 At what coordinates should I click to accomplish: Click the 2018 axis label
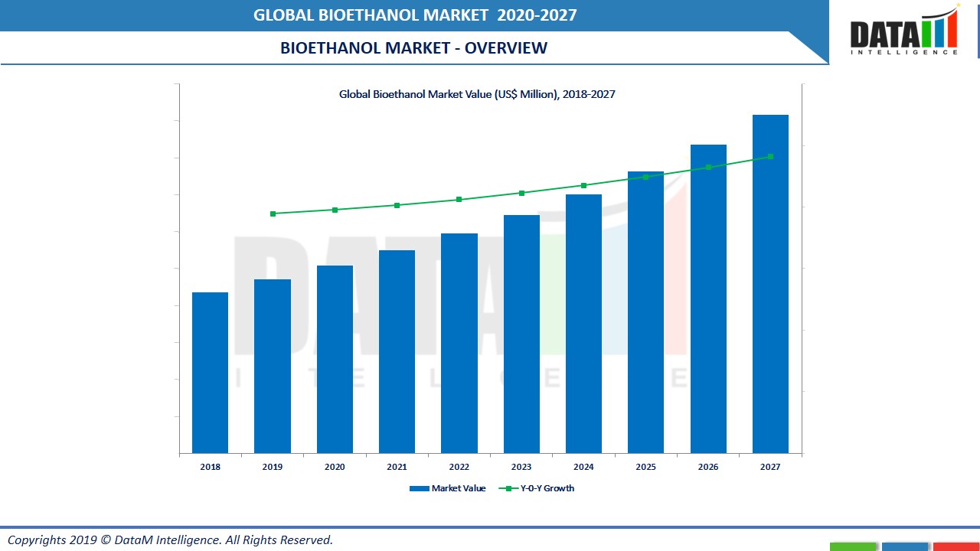(210, 467)
